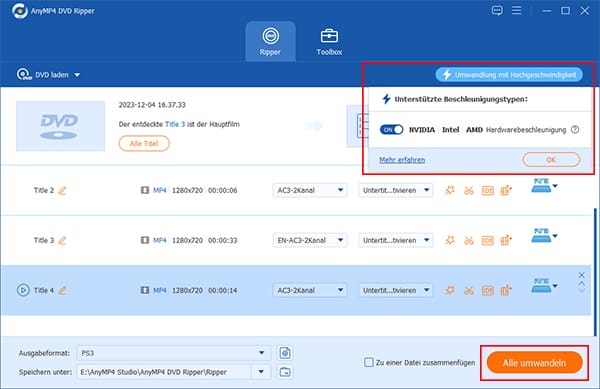Image resolution: width=600 pixels, height=389 pixels.
Task: Click the film format icon in Title 4 row
Action: (x=145, y=290)
